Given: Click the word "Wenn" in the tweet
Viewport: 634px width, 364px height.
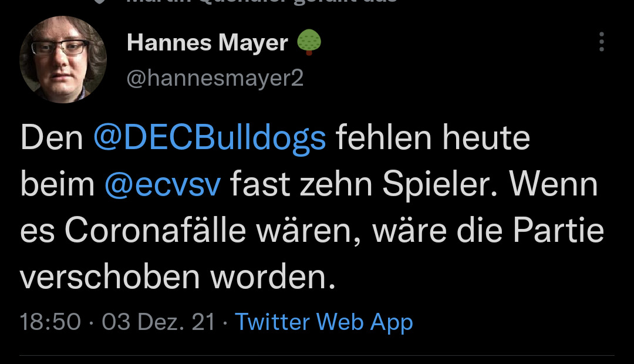Looking at the screenshot, I should (554, 185).
